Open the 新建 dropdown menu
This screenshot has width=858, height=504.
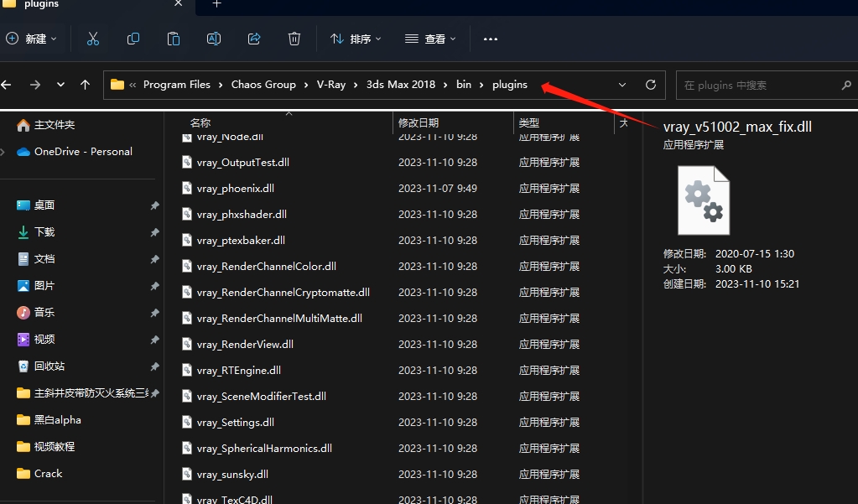pos(31,39)
